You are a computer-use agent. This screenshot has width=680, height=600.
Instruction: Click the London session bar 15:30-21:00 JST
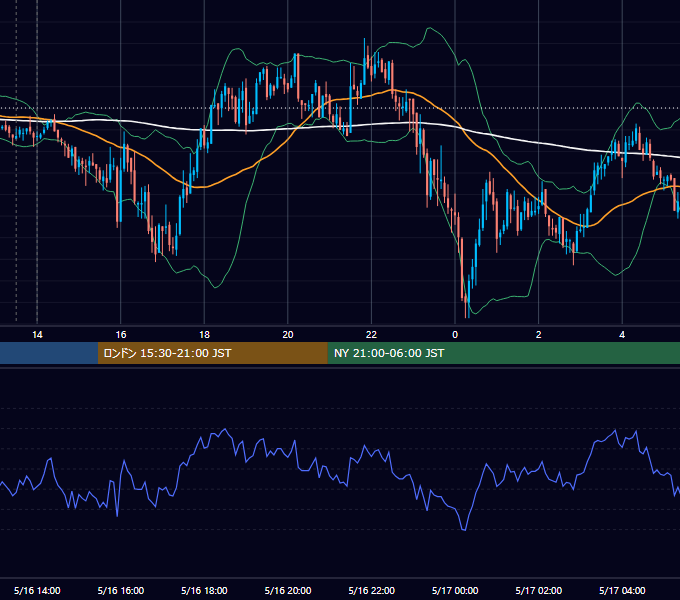pos(212,353)
